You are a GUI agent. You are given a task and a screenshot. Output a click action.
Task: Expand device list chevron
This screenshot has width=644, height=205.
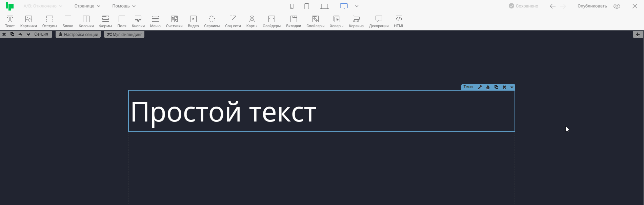pyautogui.click(x=357, y=6)
